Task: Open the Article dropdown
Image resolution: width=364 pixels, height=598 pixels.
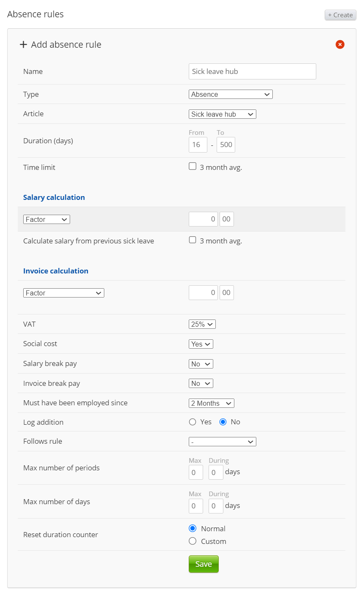Action: coord(222,114)
